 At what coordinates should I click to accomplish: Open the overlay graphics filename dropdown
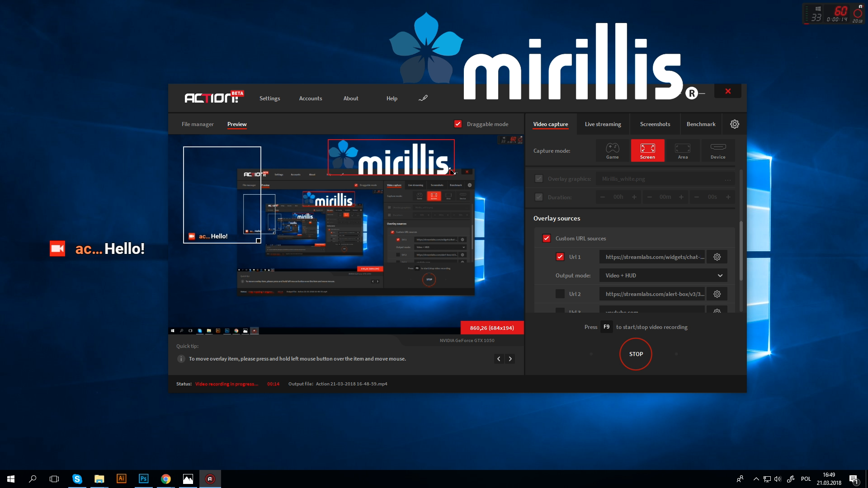pyautogui.click(x=728, y=178)
